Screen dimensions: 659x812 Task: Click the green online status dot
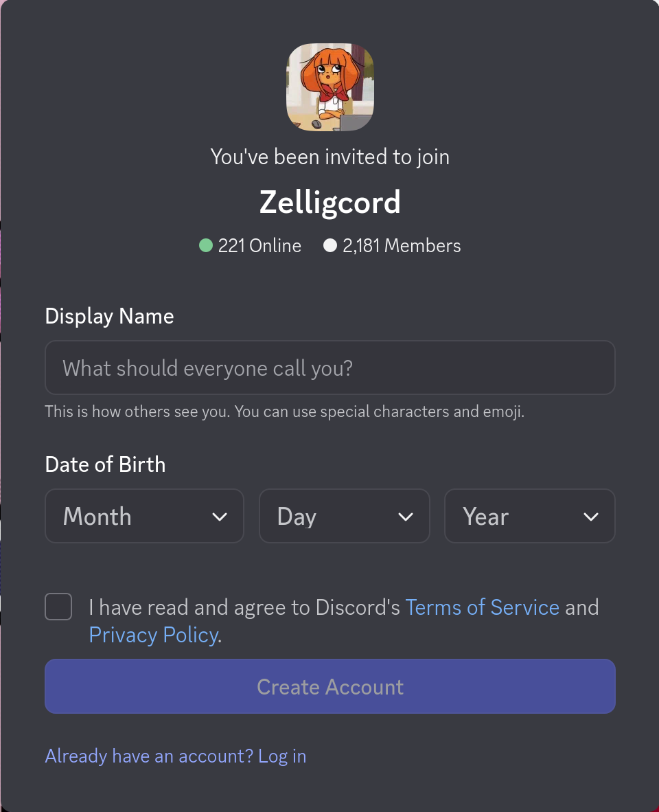coord(205,245)
